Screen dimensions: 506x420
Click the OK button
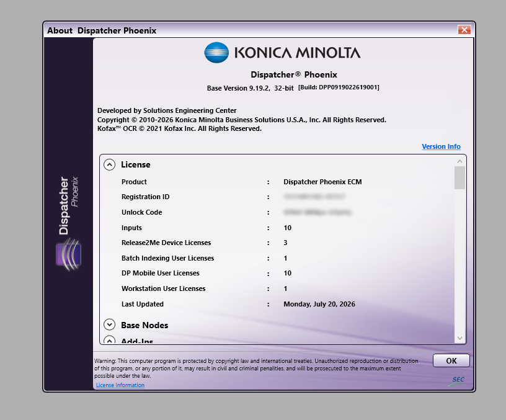pos(451,360)
